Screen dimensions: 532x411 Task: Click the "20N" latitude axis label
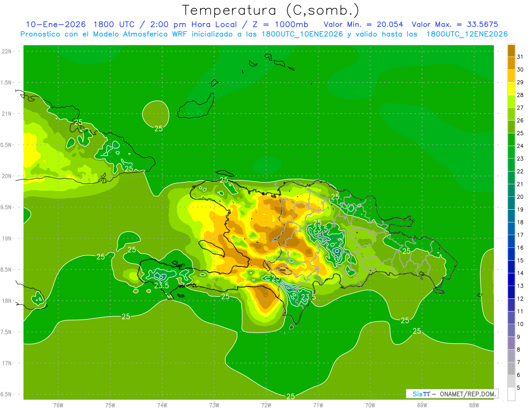[x=7, y=176]
